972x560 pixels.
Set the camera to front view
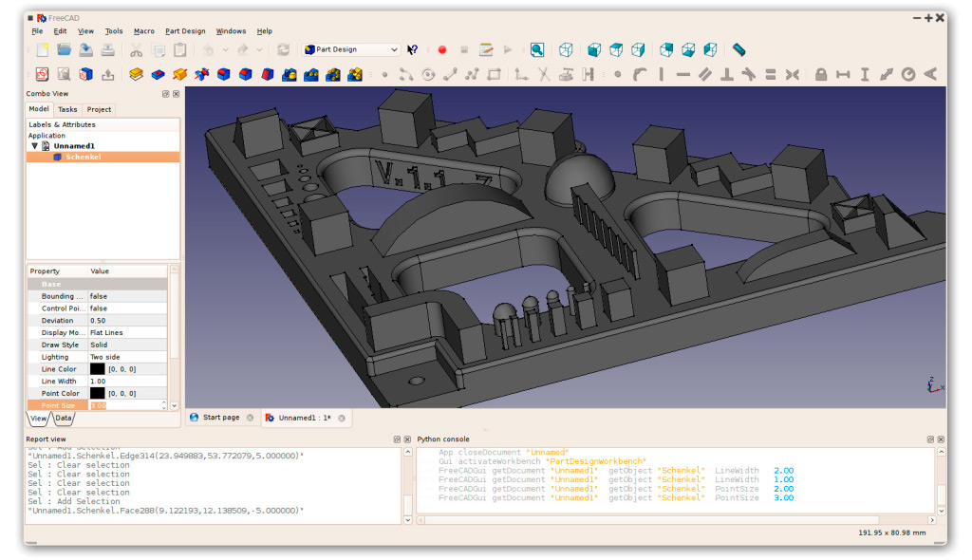pos(592,49)
